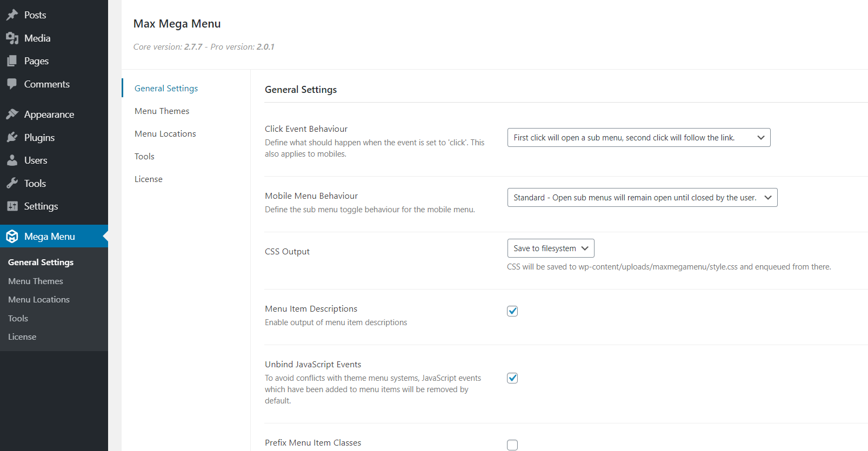Screen dimensions: 868x451
Task: Switch to License plugin tab
Action: point(149,179)
